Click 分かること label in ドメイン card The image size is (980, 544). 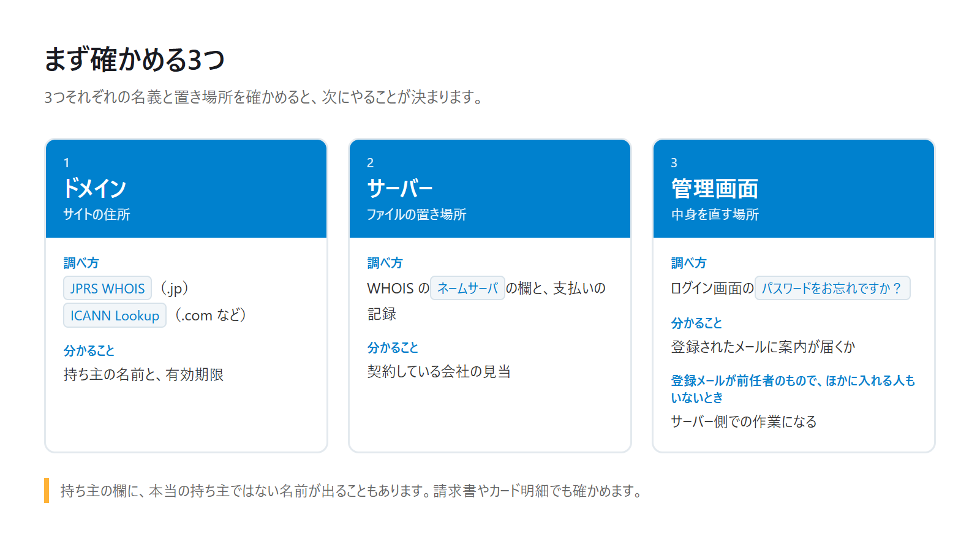[89, 350]
